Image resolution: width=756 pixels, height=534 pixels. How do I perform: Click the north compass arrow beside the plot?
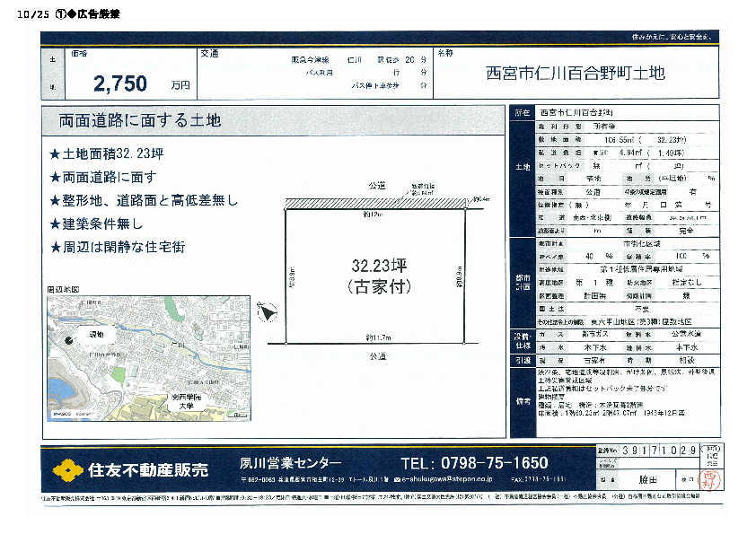coord(265,311)
